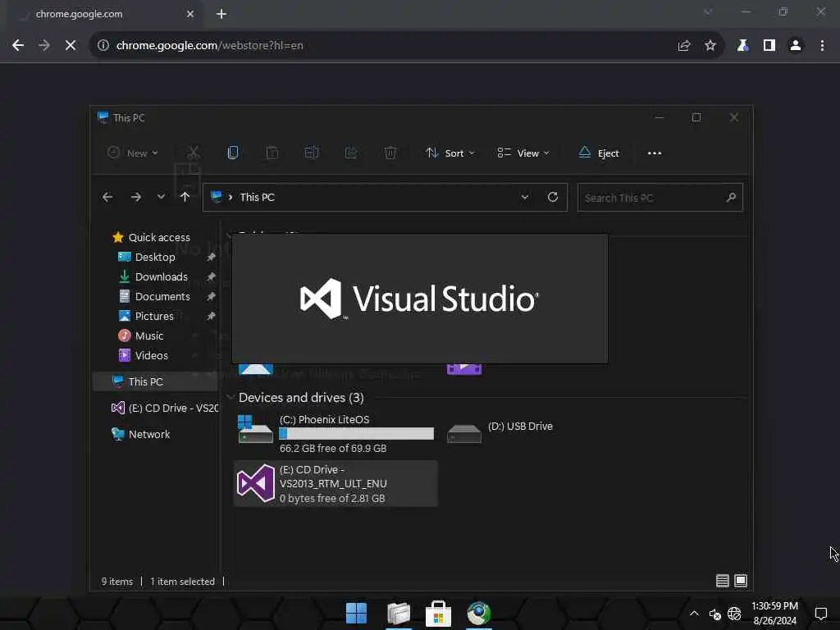
Task: Open Chrome from the taskbar
Action: point(478,614)
